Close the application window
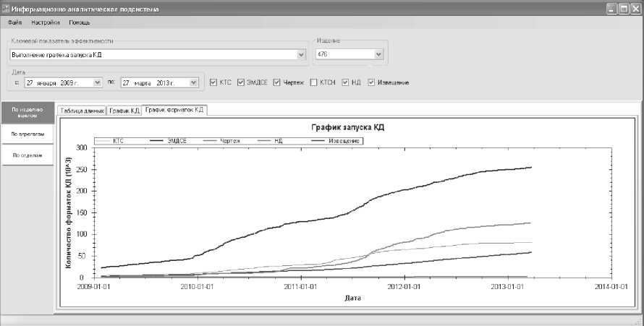Image resolution: width=644 pixels, height=326 pixels. point(636,9)
